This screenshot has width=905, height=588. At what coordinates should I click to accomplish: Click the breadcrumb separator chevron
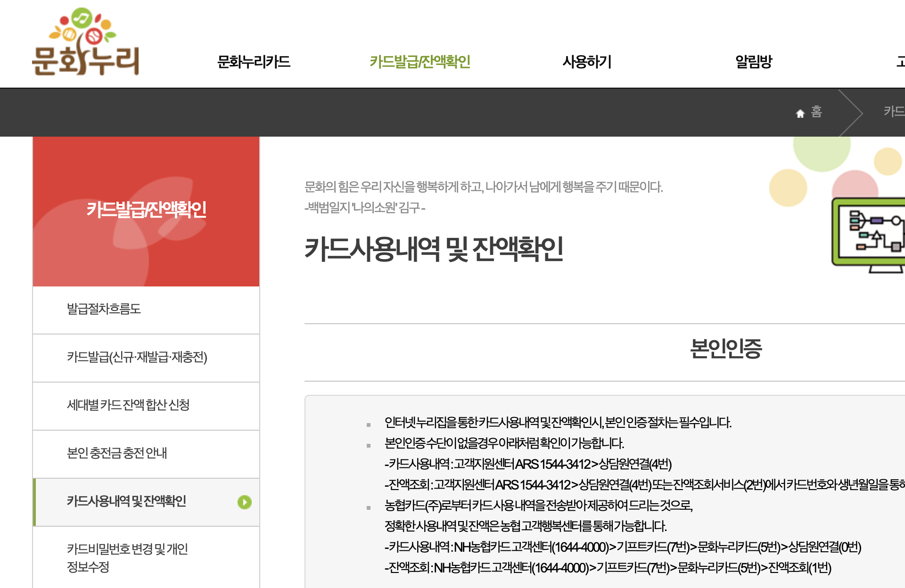point(854,113)
